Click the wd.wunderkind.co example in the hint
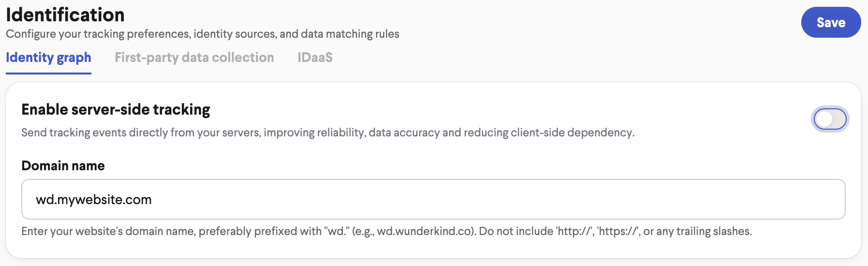The image size is (868, 266). pyautogui.click(x=424, y=231)
